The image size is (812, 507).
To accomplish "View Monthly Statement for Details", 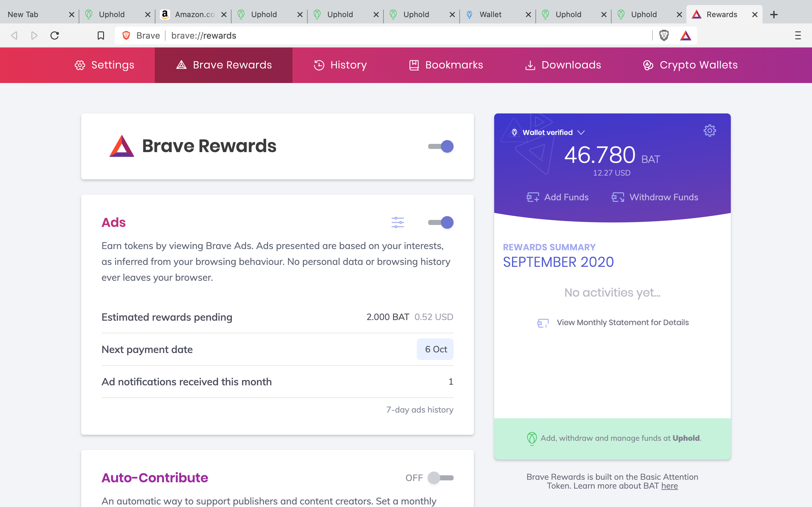I will 622,323.
